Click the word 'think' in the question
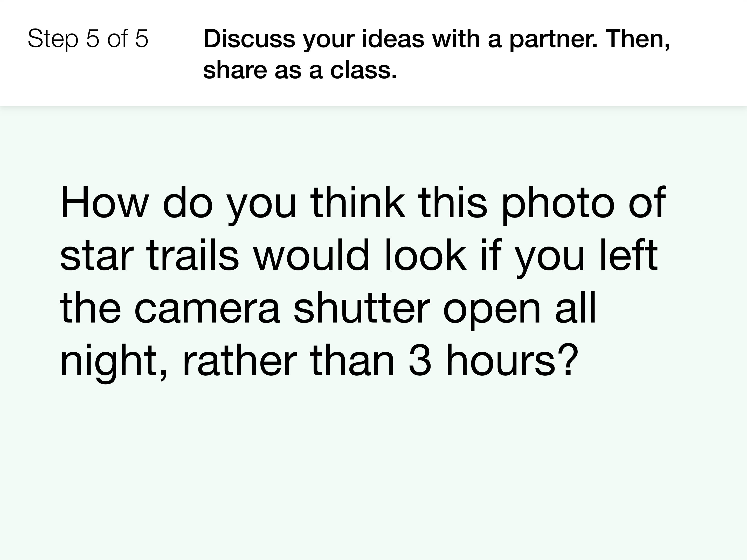The width and height of the screenshot is (747, 560). (358, 202)
